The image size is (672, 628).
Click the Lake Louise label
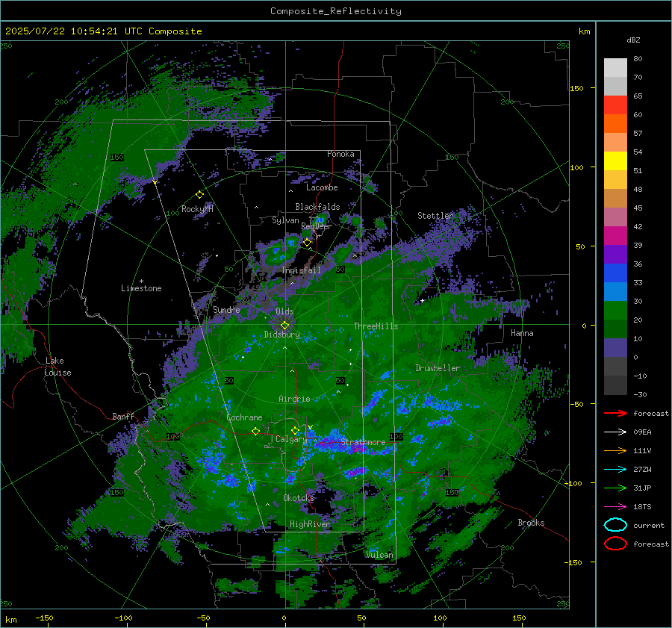click(x=57, y=367)
